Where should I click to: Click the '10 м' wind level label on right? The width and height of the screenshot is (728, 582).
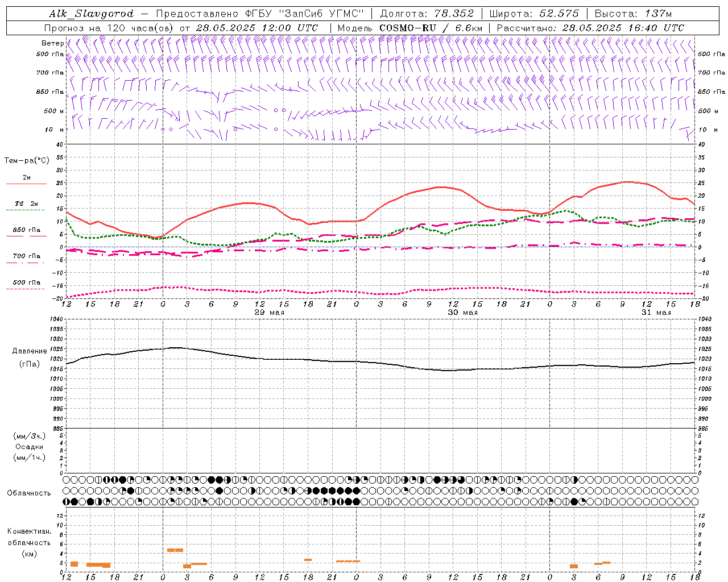tap(708, 130)
